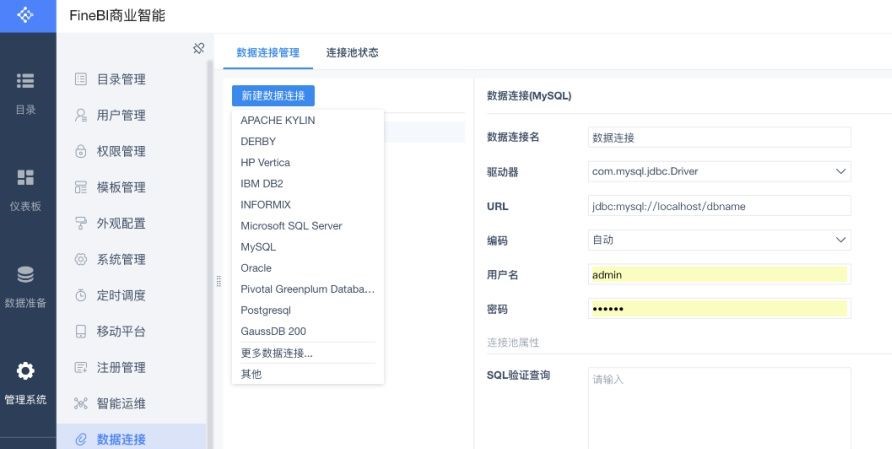Click the 定时调度 clock icon
The height and width of the screenshot is (449, 892).
[81, 295]
